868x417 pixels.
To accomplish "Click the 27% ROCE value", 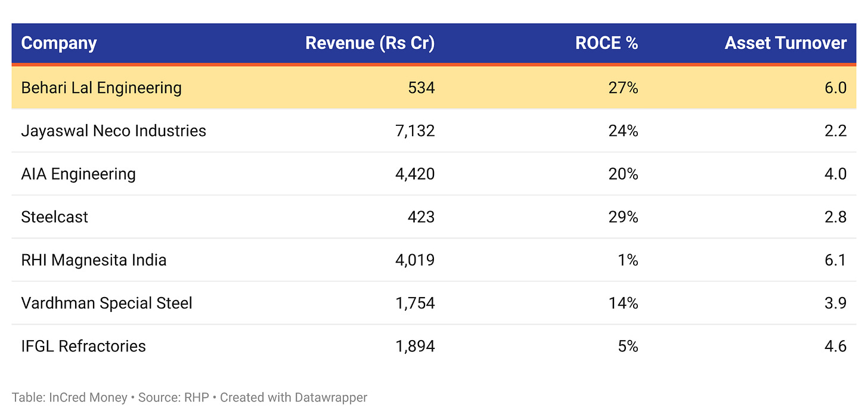I will pos(624,88).
